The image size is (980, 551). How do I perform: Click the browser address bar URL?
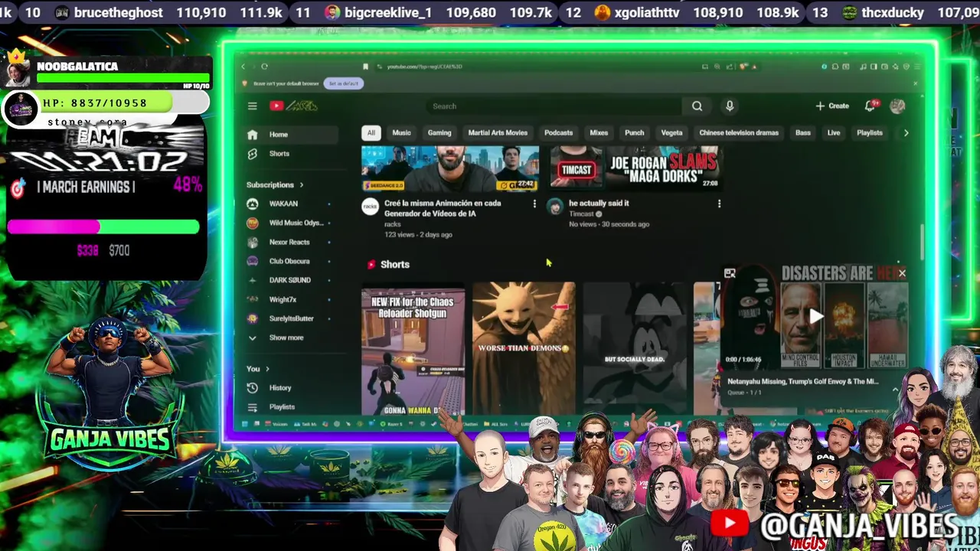(x=424, y=67)
